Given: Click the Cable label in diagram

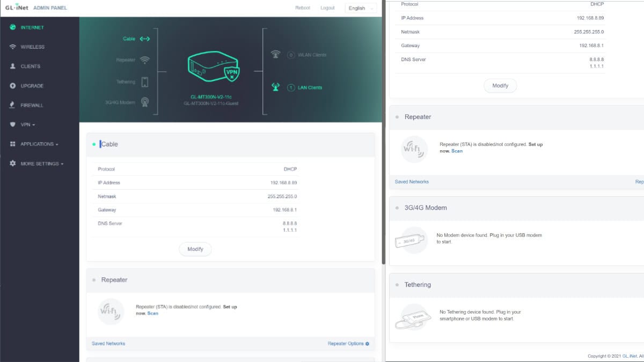Looking at the screenshot, I should click(x=129, y=39).
